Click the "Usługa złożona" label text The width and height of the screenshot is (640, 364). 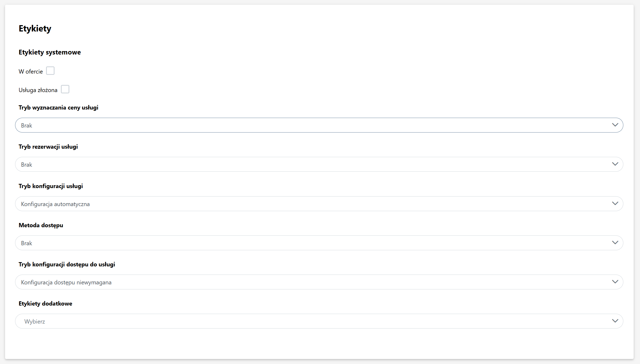point(38,90)
